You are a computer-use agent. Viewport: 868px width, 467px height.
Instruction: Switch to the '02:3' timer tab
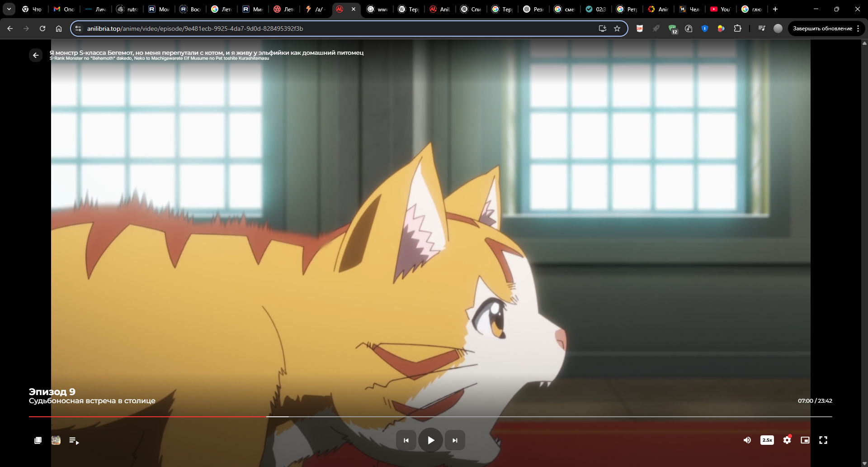click(x=596, y=9)
